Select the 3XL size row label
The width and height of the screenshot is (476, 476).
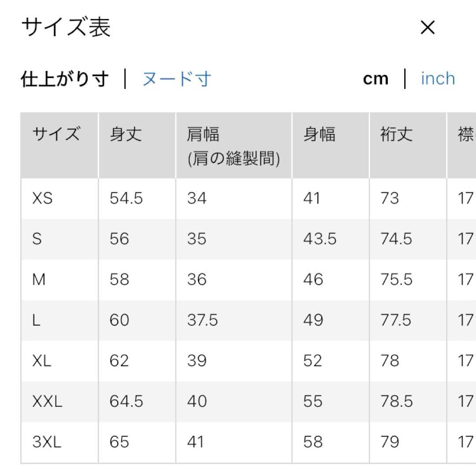point(47,442)
